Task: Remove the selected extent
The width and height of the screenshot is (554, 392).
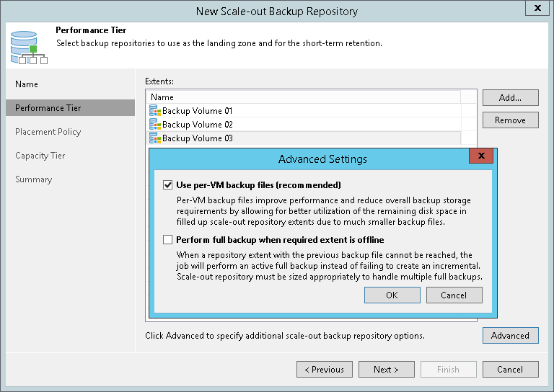Action: point(510,120)
